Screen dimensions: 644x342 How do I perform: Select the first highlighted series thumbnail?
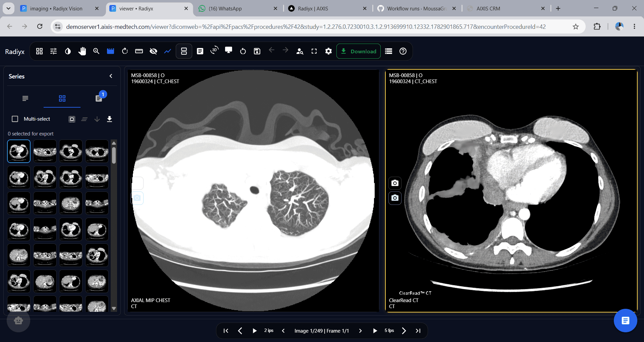[19, 151]
